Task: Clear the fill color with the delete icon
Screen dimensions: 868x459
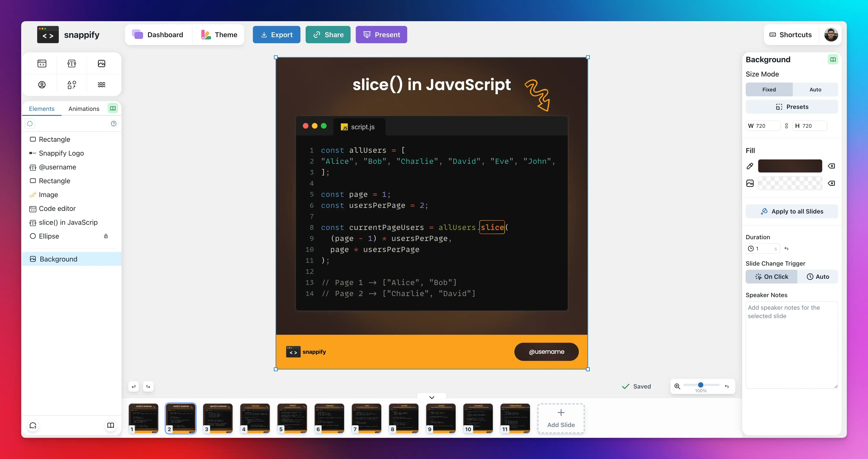Action: point(831,166)
